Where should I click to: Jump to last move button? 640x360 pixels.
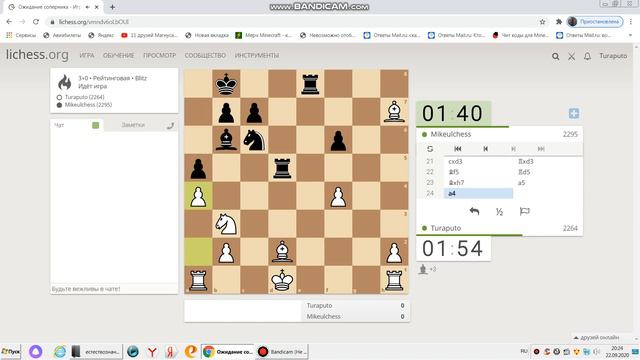click(x=541, y=149)
